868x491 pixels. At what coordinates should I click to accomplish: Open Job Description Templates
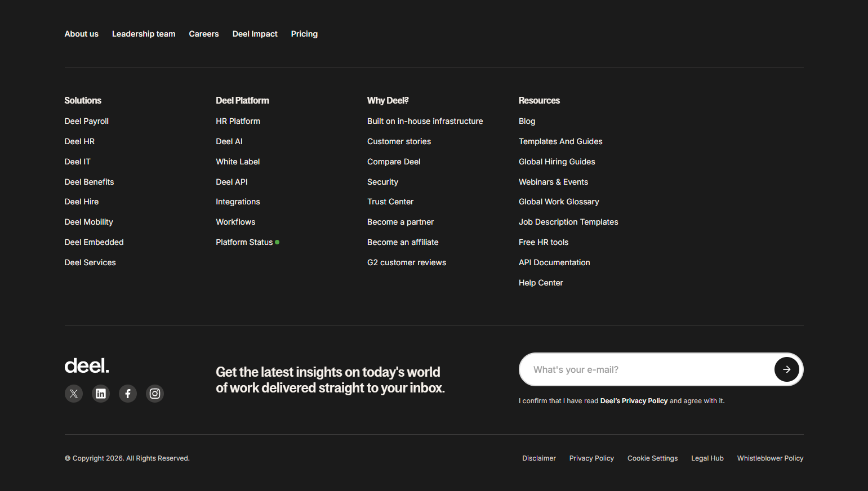pyautogui.click(x=568, y=222)
